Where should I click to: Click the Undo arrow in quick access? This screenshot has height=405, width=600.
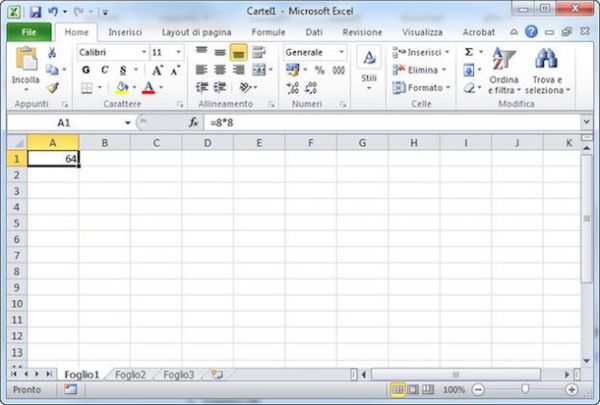[53, 12]
